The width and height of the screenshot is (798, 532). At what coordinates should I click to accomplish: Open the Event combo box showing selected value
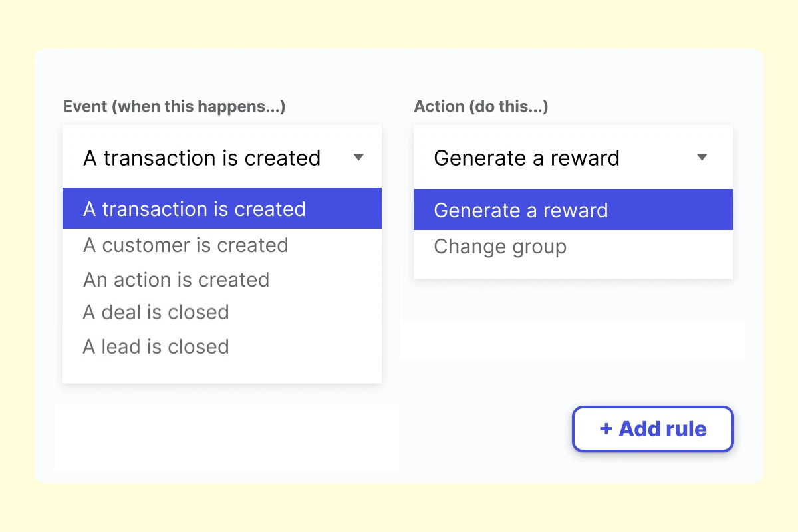[202, 158]
